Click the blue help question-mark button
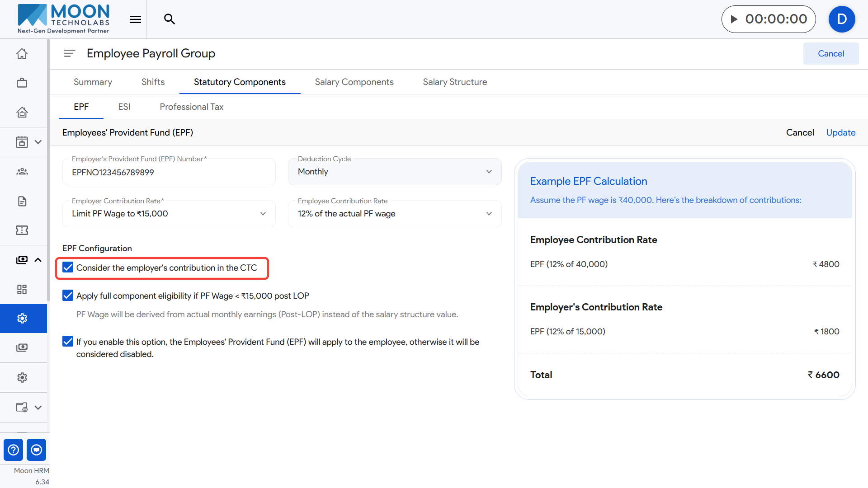868x488 pixels. (x=14, y=450)
